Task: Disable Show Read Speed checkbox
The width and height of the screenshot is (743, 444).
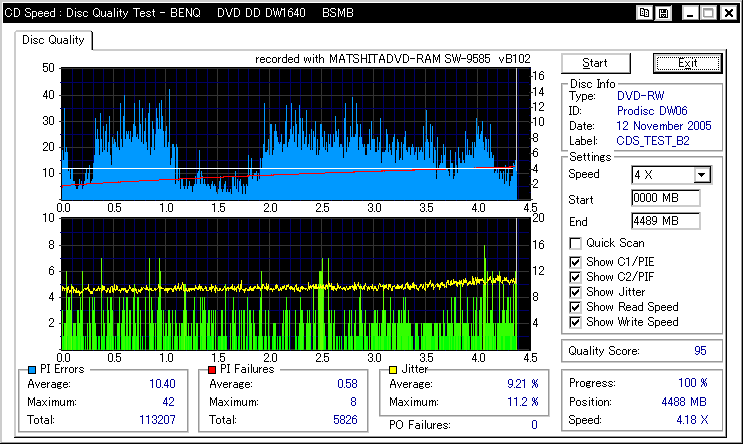Action: coord(575,307)
